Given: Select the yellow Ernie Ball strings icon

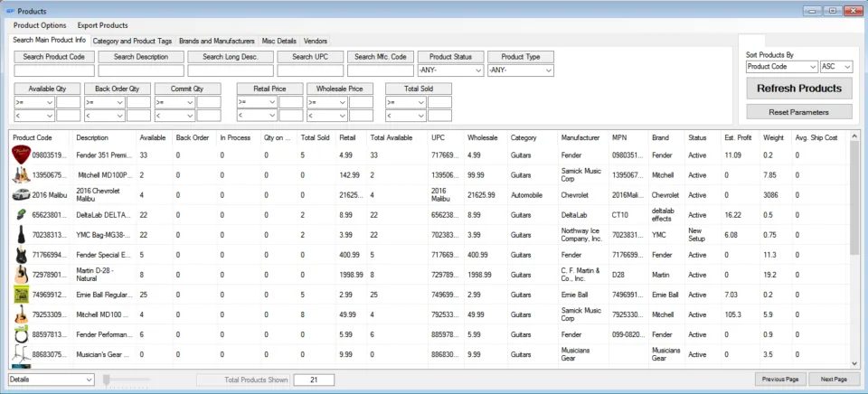Looking at the screenshot, I should pos(21,295).
